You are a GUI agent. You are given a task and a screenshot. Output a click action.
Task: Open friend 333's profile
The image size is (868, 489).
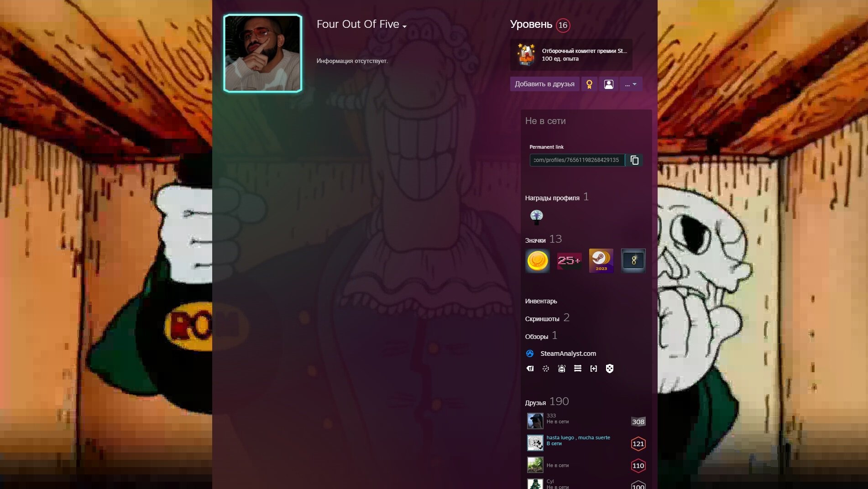click(586, 421)
